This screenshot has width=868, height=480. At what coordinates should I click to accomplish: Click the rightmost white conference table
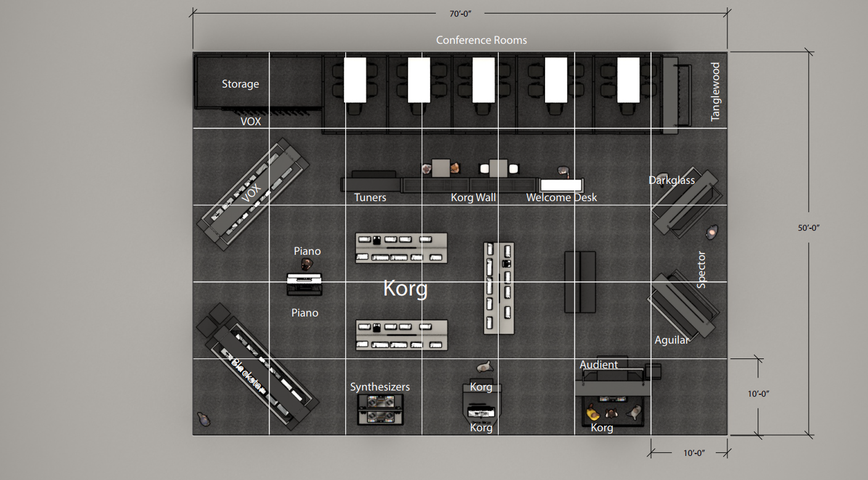click(628, 80)
